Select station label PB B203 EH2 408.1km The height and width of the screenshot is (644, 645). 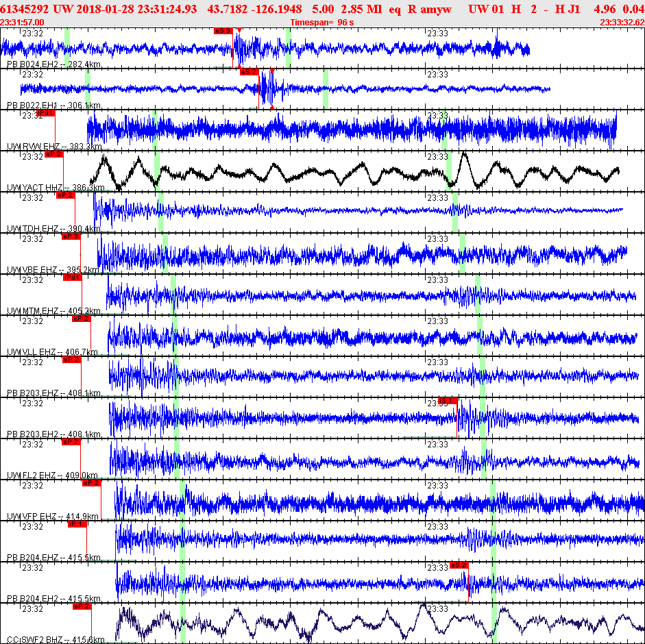(54, 434)
